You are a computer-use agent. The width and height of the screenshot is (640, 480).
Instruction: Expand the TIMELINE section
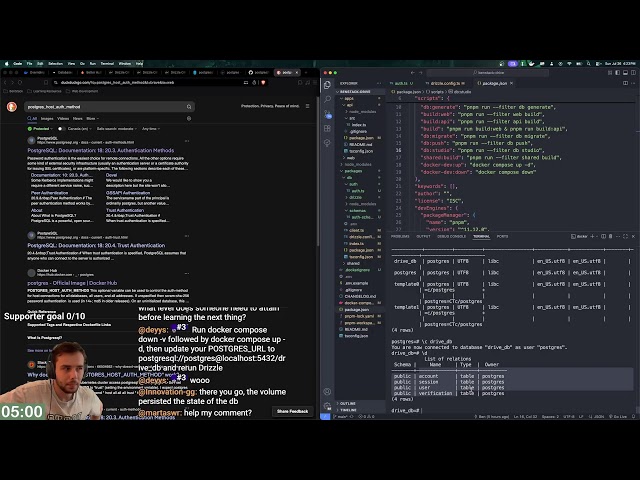point(348,410)
